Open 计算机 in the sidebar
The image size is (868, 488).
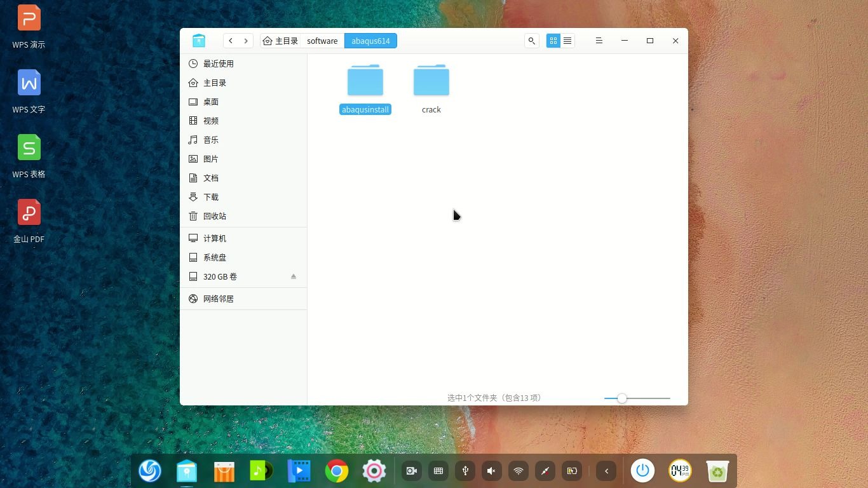(243, 238)
